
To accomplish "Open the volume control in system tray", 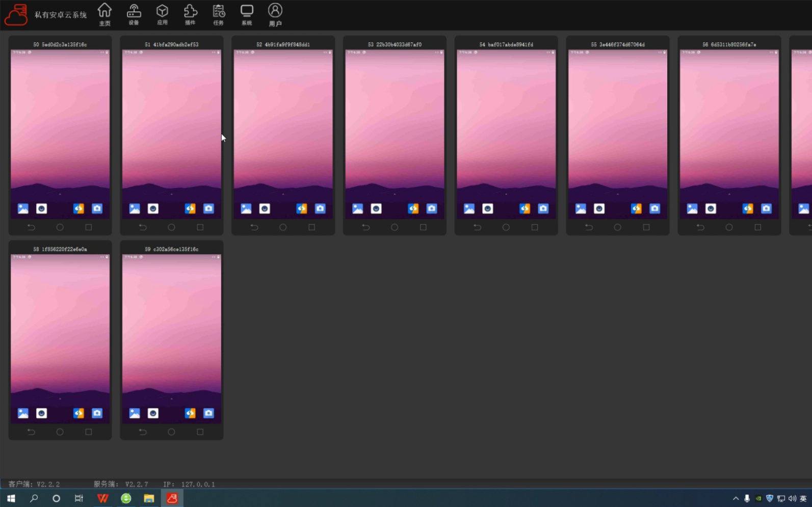I will (x=792, y=498).
